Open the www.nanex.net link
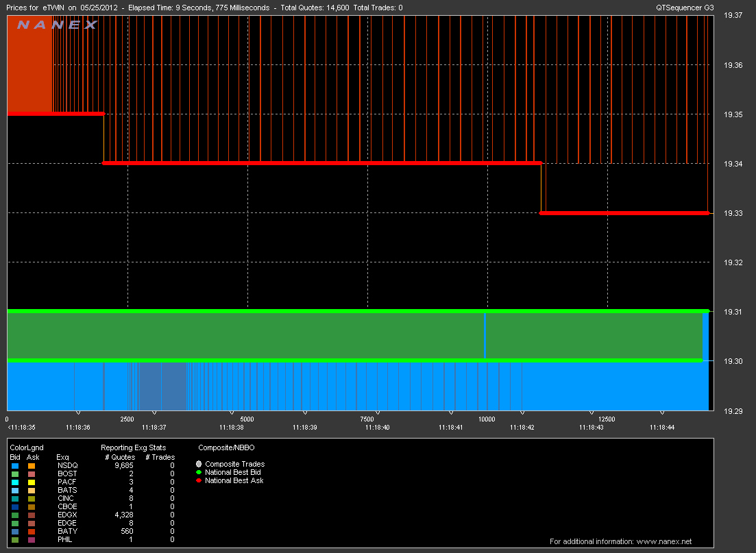The width and height of the screenshot is (756, 553). [x=663, y=541]
